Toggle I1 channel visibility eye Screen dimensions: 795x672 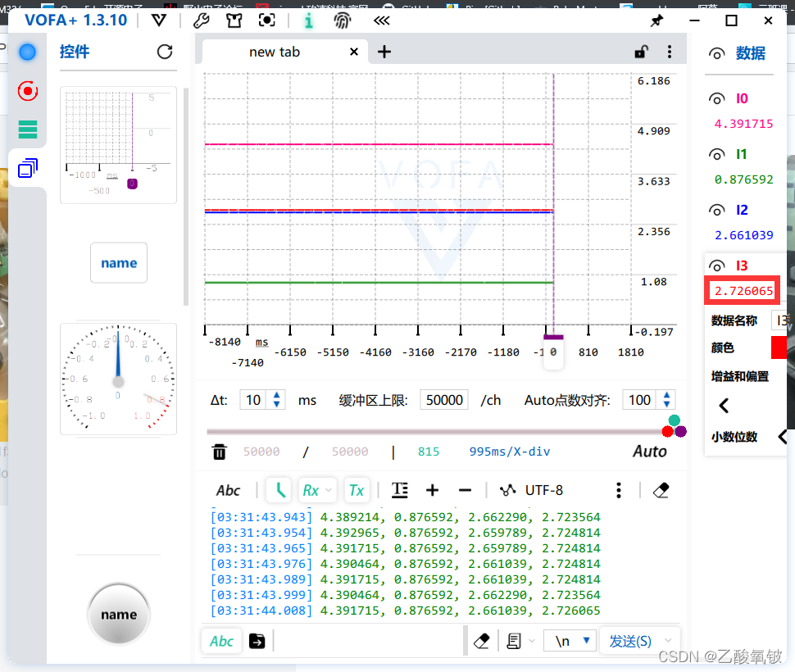pyautogui.click(x=716, y=155)
